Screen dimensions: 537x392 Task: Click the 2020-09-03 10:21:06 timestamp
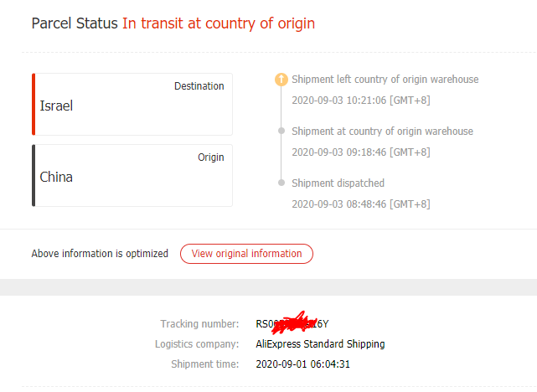pos(361,101)
